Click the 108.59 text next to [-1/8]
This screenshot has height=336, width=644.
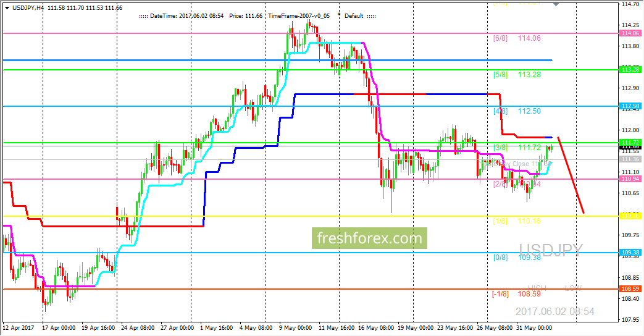coord(529,294)
